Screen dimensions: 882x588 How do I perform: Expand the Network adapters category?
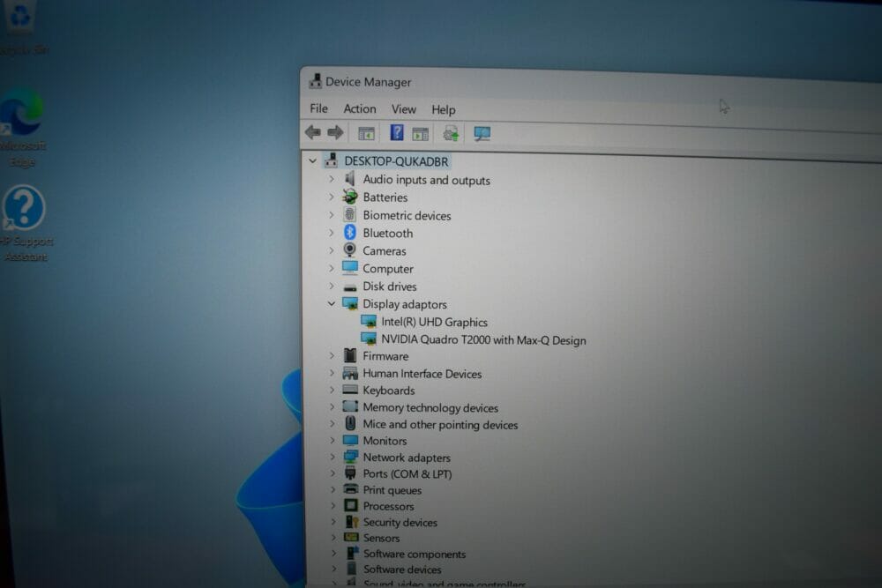pyautogui.click(x=333, y=457)
